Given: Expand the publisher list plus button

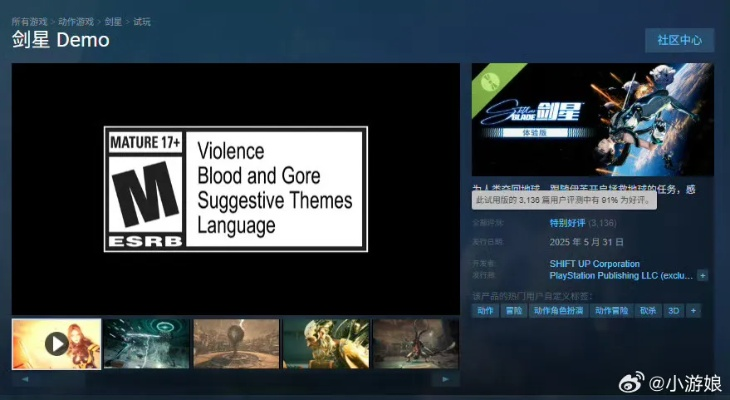Looking at the screenshot, I should point(703,276).
